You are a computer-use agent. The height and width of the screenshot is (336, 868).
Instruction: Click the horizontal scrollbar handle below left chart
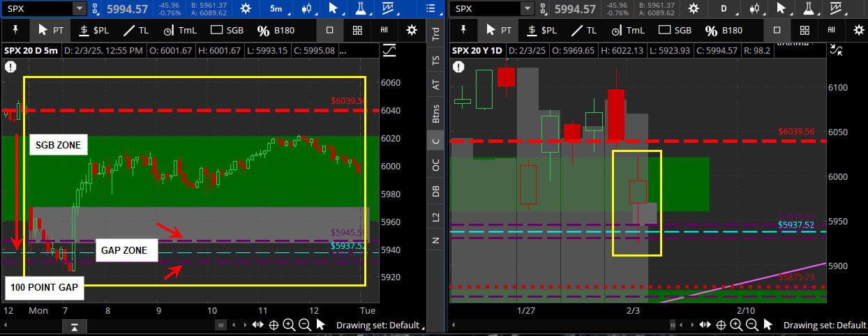tap(221, 325)
